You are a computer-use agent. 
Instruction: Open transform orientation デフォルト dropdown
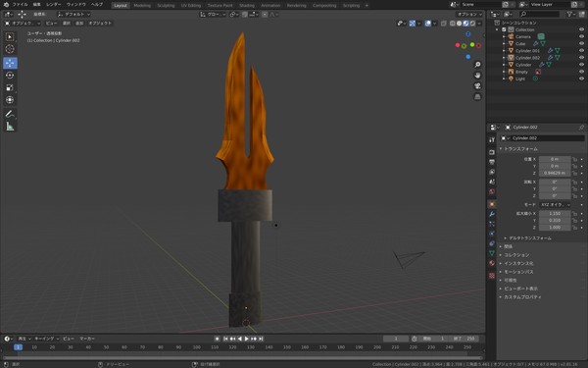point(73,15)
